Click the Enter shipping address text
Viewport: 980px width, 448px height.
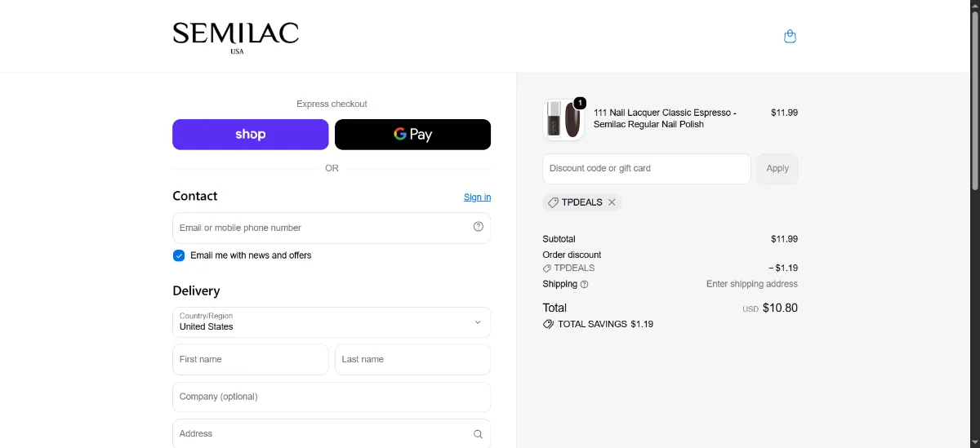click(x=752, y=284)
